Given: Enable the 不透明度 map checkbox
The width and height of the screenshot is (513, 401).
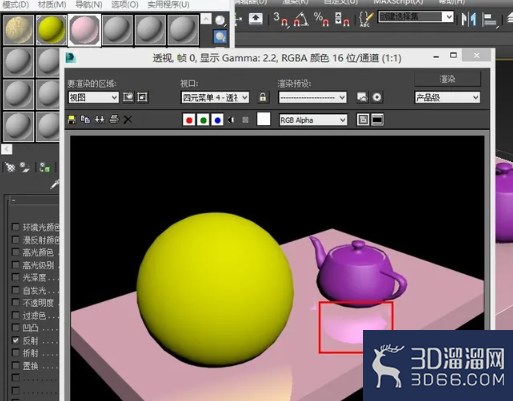Looking at the screenshot, I should click(x=15, y=302).
